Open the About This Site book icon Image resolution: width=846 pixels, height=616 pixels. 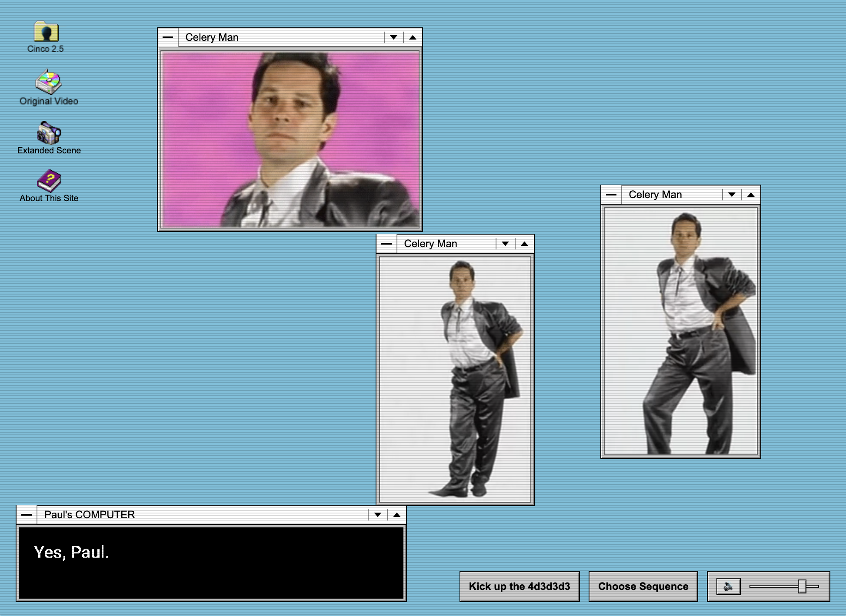tap(49, 181)
